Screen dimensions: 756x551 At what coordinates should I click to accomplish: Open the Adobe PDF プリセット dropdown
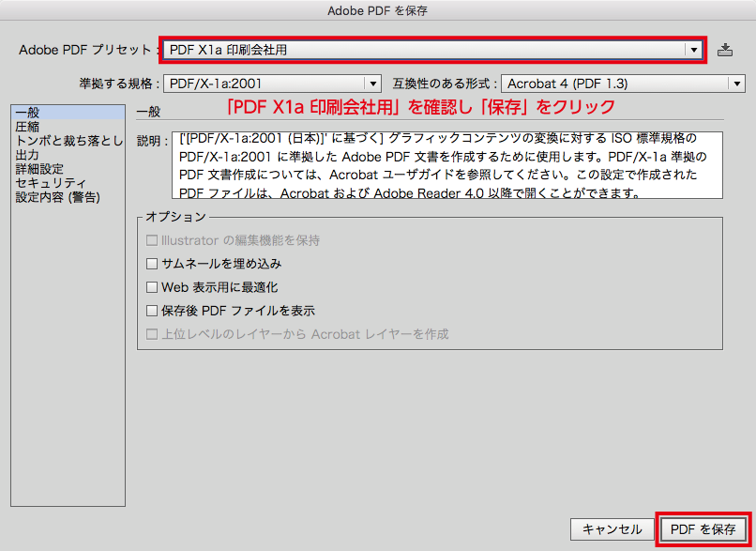tap(432, 50)
